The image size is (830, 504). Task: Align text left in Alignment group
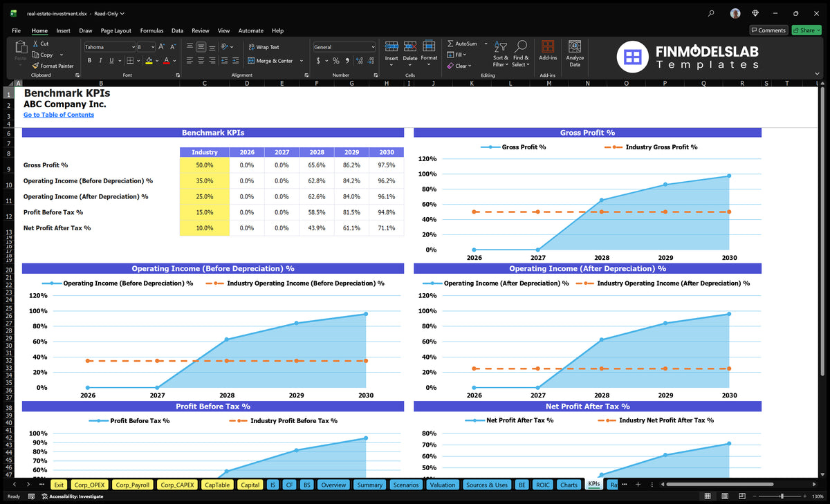(190, 61)
